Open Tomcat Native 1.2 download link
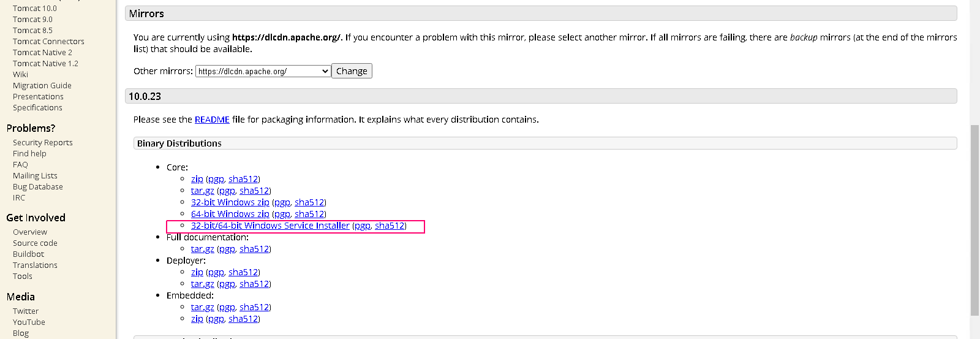980x339 pixels. point(45,64)
